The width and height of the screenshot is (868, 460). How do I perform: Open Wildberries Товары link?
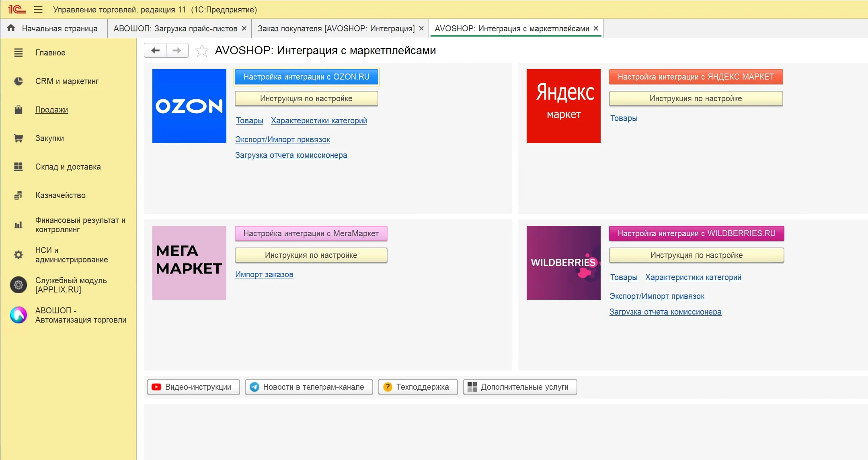(624, 277)
